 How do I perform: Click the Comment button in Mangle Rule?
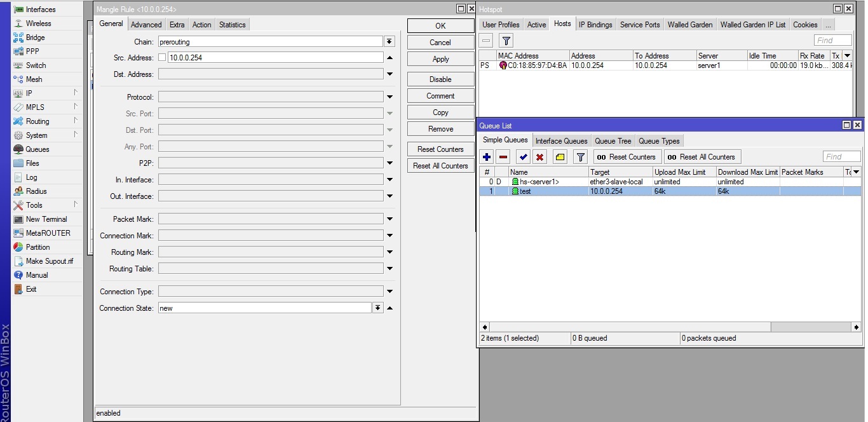(440, 96)
